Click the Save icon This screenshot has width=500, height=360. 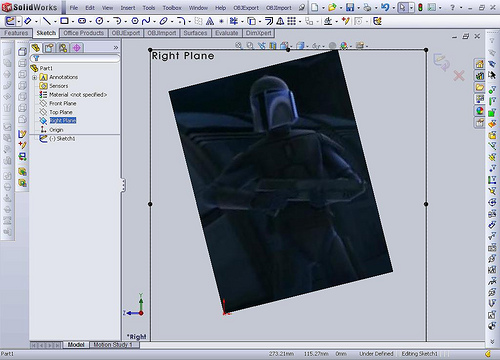(350, 7)
